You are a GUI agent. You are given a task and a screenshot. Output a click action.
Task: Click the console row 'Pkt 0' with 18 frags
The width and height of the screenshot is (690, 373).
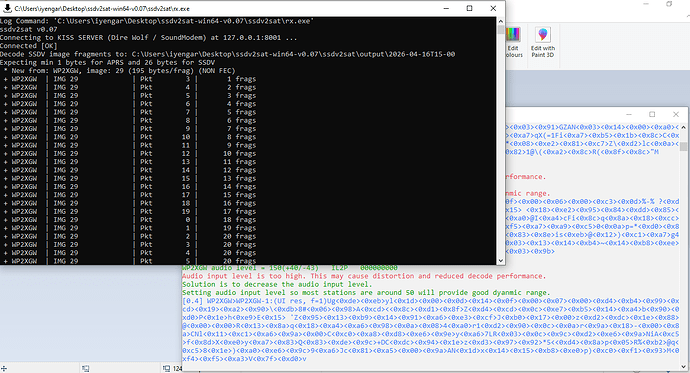coord(130,219)
